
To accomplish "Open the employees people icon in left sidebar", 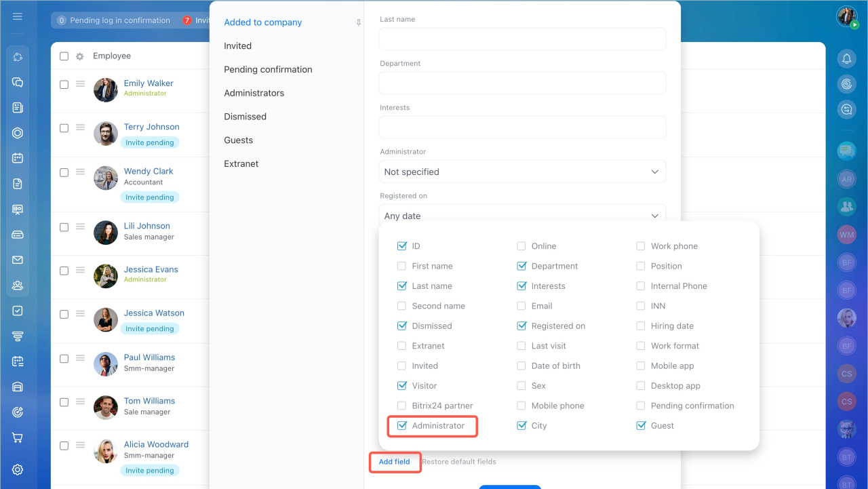I will [18, 285].
